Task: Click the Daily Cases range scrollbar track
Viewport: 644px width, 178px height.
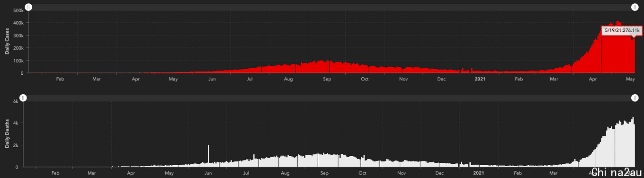Action: coord(331,7)
